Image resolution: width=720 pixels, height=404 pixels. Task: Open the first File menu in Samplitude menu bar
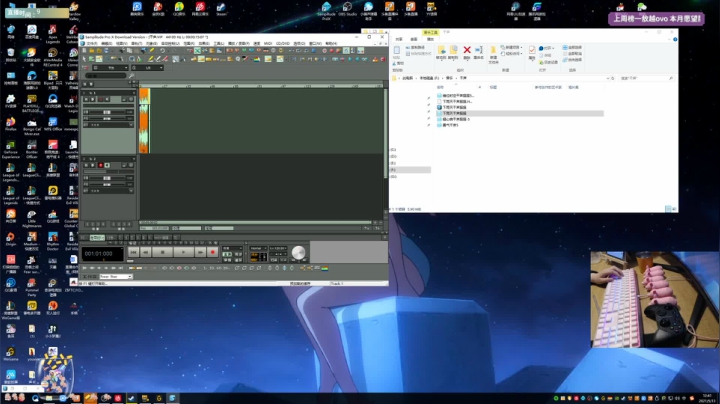click(x=92, y=44)
